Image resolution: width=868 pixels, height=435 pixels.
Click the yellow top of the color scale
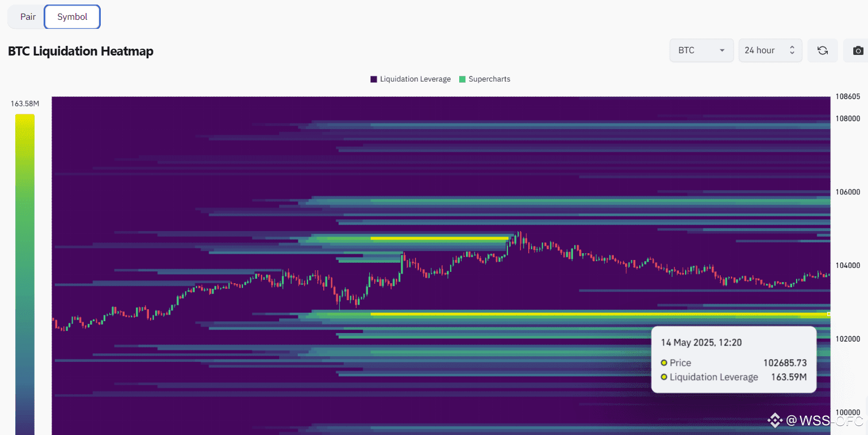coord(24,119)
